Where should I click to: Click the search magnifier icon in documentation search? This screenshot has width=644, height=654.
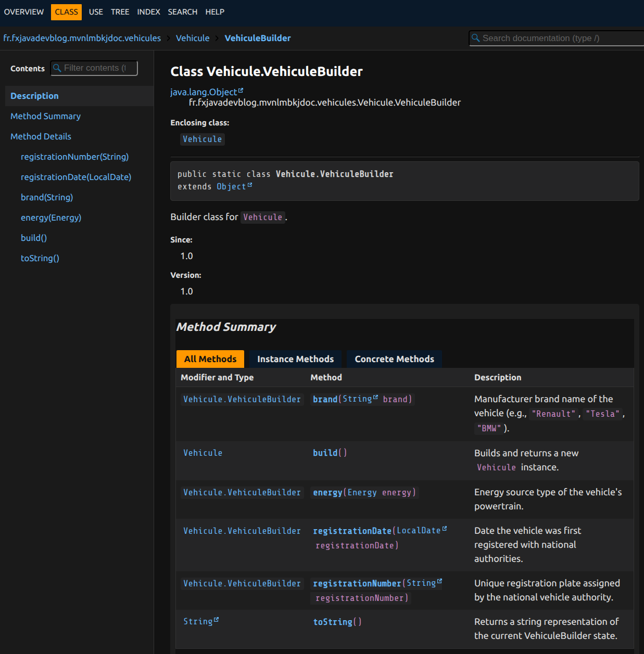[x=475, y=38]
